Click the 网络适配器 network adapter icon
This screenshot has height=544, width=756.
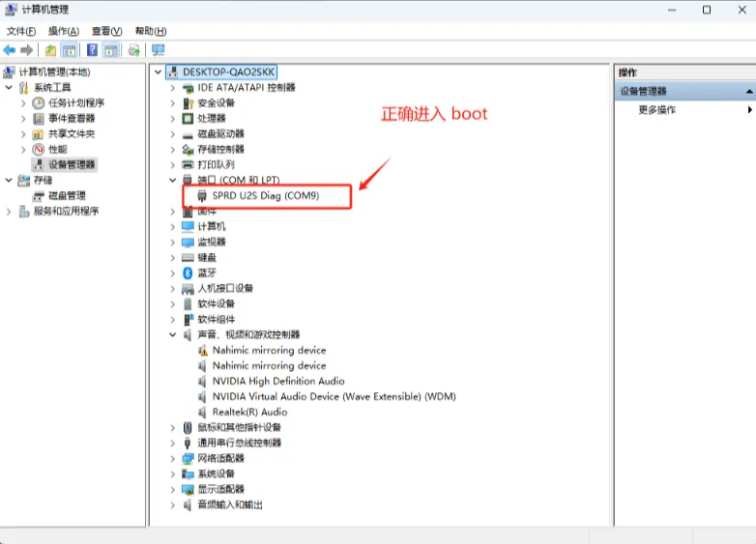pos(188,458)
